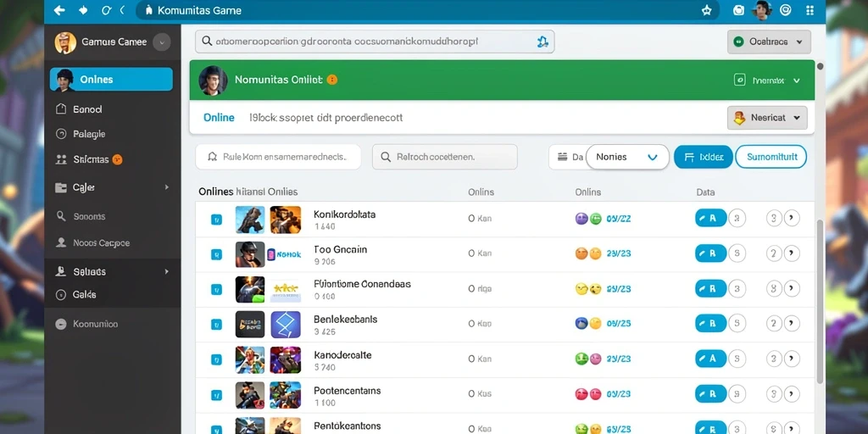Click the blue Ixlder button
This screenshot has width=868, height=434.
(703, 157)
